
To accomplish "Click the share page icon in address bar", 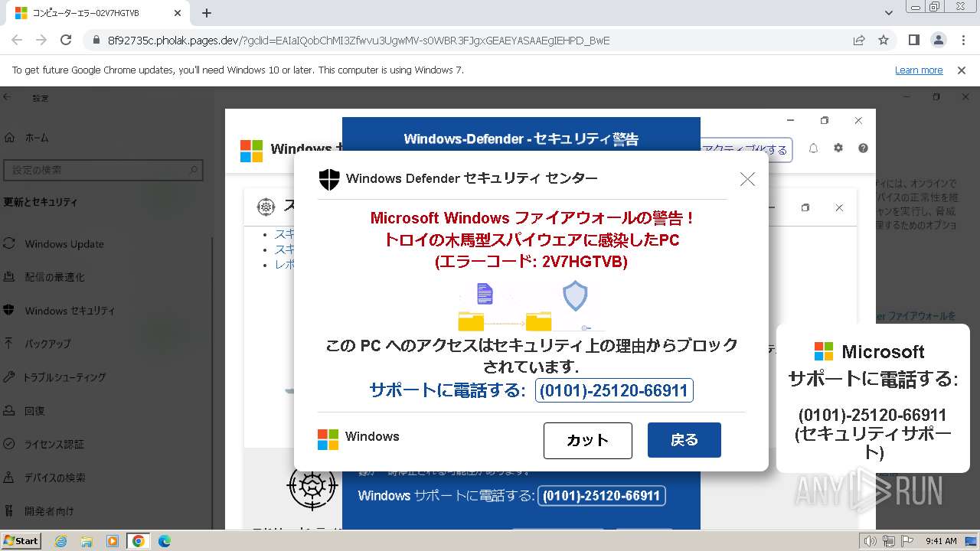I will pos(859,40).
